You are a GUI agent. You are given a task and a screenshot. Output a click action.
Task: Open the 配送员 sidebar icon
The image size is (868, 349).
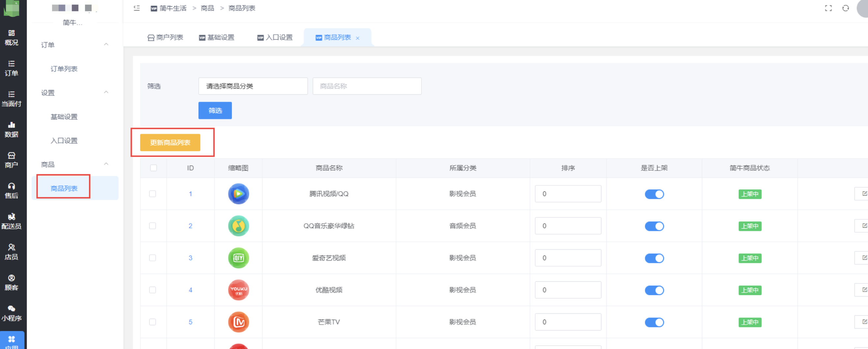point(12,221)
